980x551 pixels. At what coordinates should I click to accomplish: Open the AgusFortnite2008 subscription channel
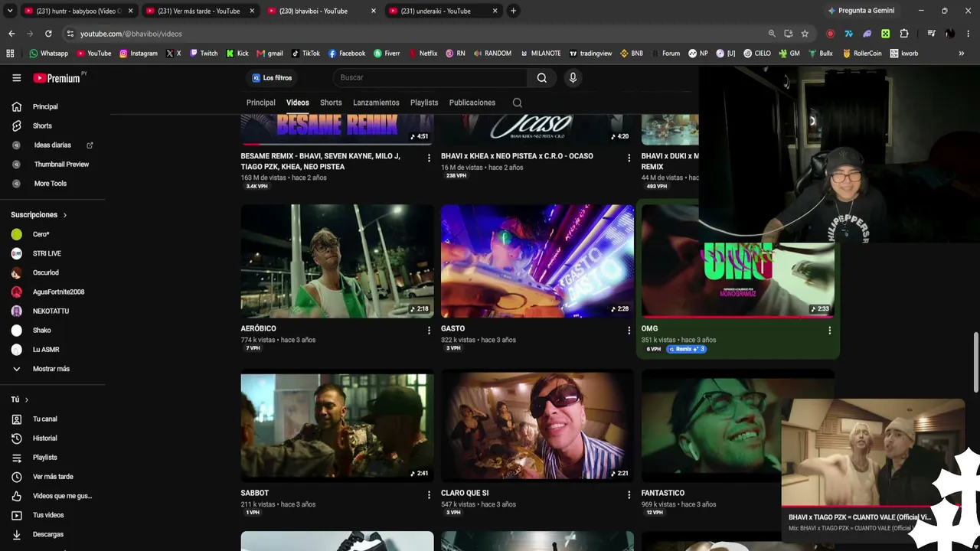pos(58,292)
